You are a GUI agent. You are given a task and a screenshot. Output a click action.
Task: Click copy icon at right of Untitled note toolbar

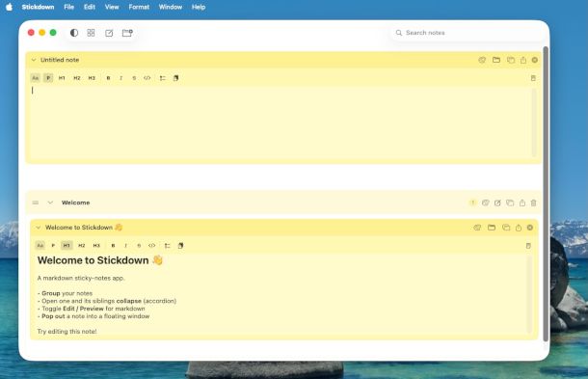click(x=533, y=78)
